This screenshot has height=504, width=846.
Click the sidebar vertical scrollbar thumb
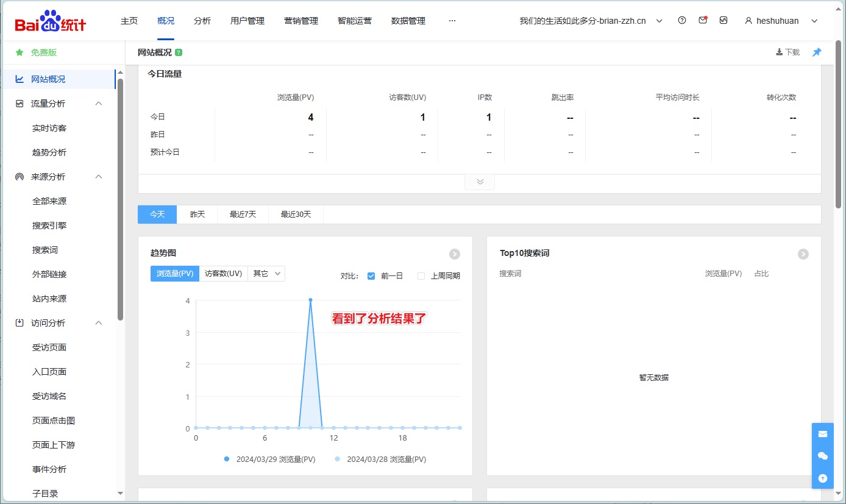coord(120,199)
